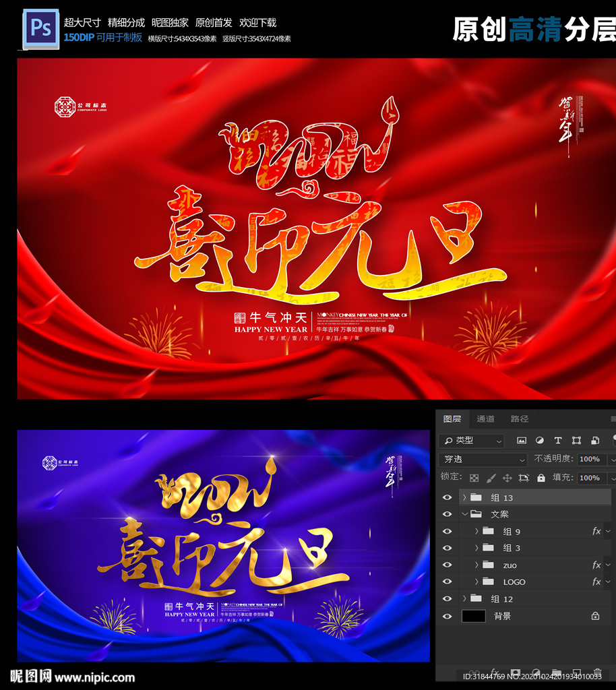Lock image pixels with the brush lock icon

[490, 478]
